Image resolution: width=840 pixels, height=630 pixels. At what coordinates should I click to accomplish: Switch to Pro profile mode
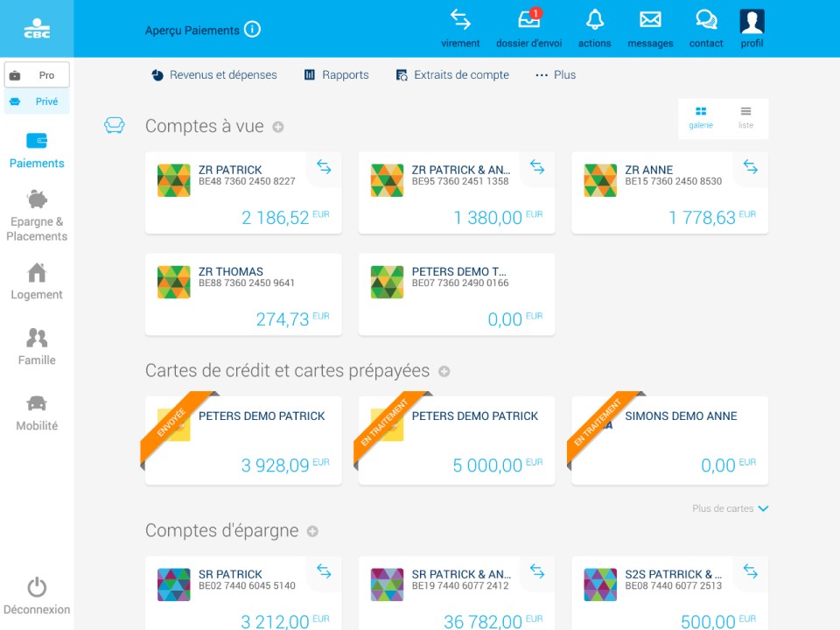coord(37,75)
